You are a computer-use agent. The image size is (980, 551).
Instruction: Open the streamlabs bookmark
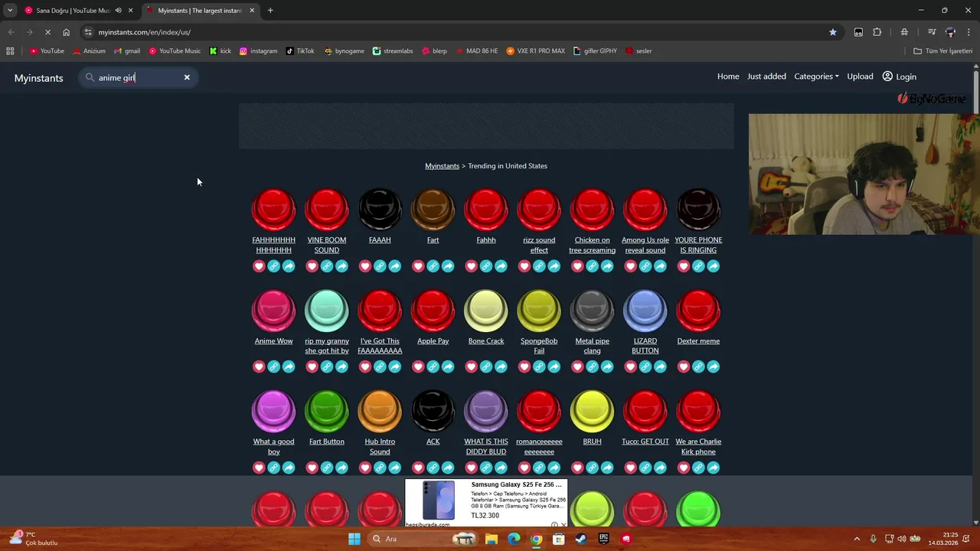393,51
